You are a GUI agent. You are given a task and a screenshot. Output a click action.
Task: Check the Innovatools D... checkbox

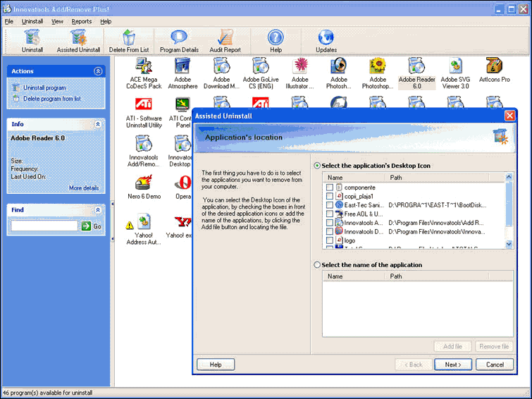click(x=330, y=232)
